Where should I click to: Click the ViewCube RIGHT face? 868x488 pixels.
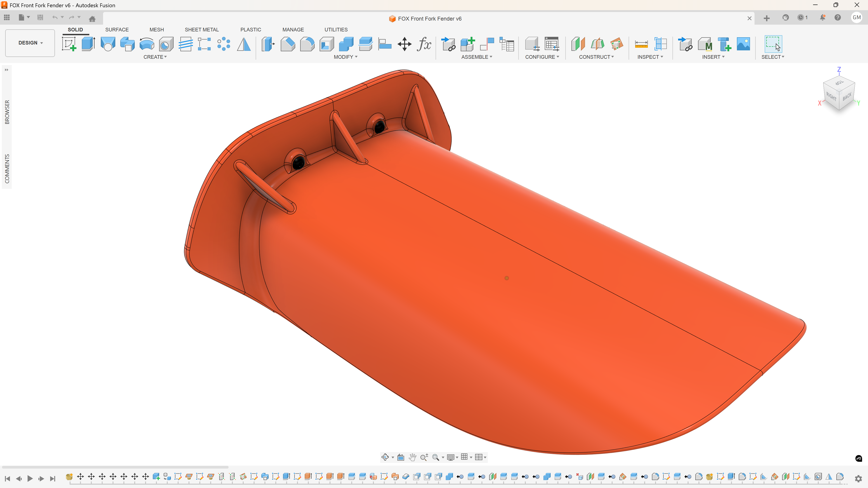[831, 97]
